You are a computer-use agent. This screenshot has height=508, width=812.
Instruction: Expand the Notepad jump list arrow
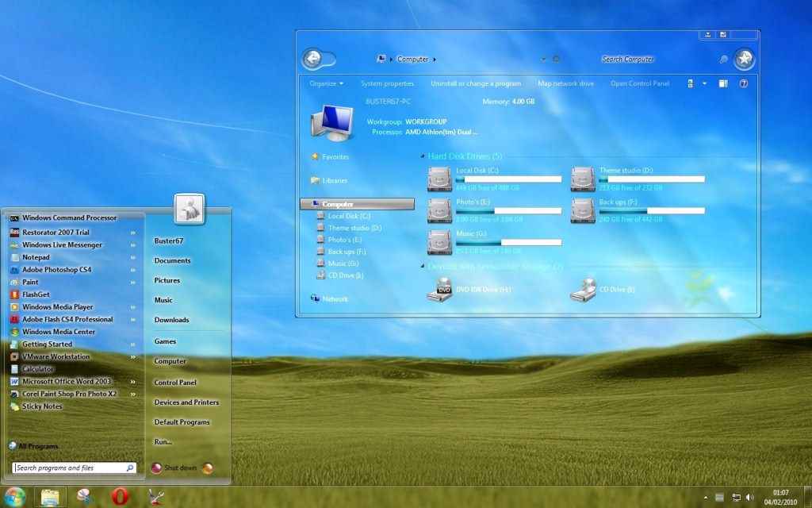pyautogui.click(x=132, y=257)
